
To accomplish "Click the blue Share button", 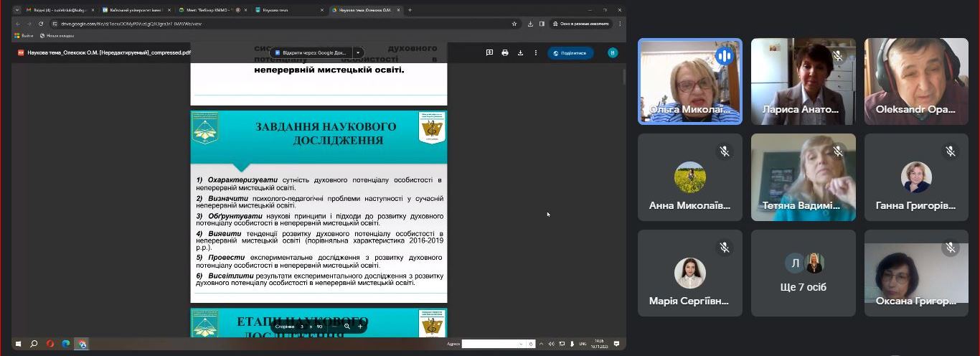I will [x=570, y=52].
